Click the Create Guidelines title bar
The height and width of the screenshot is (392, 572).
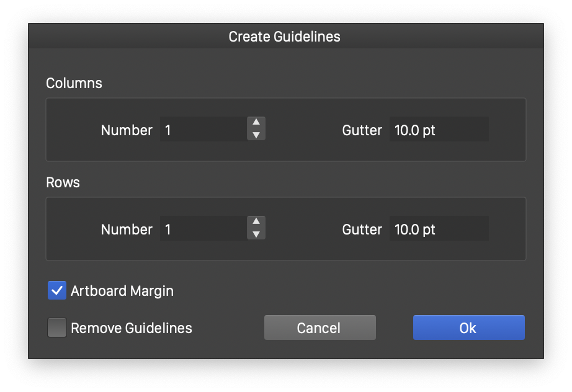(x=285, y=37)
